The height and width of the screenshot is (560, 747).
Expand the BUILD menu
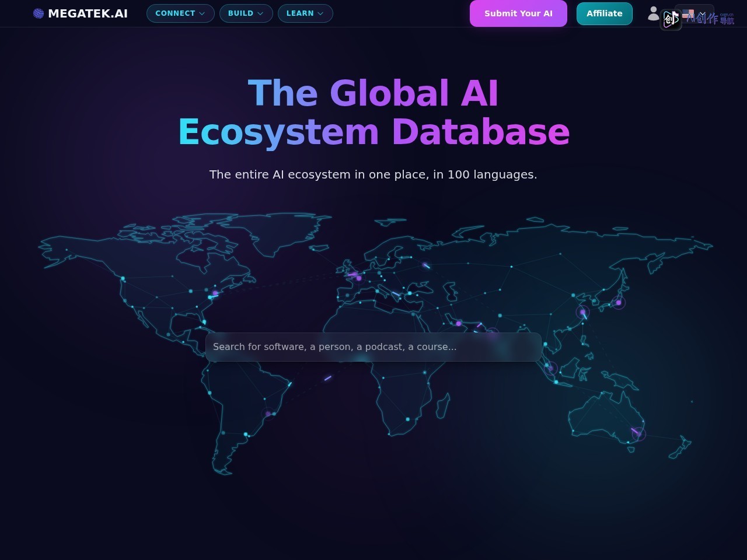point(246,13)
